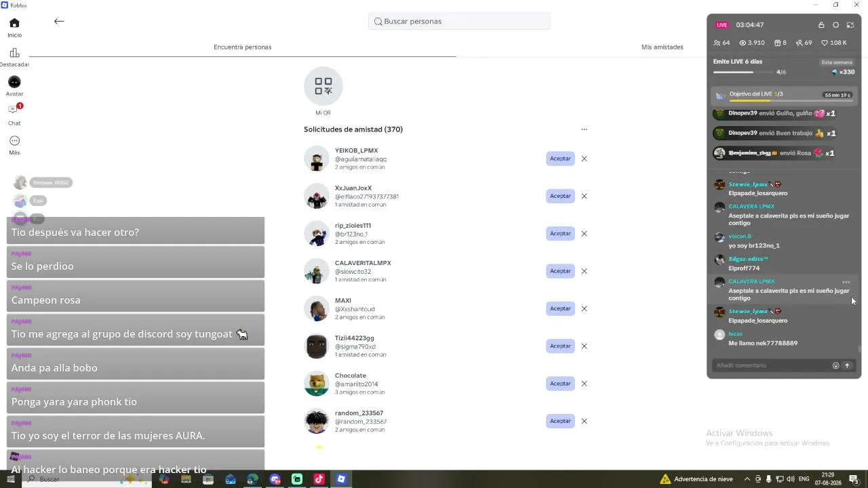
Task: Open emoji picker in comment box
Action: 835,365
